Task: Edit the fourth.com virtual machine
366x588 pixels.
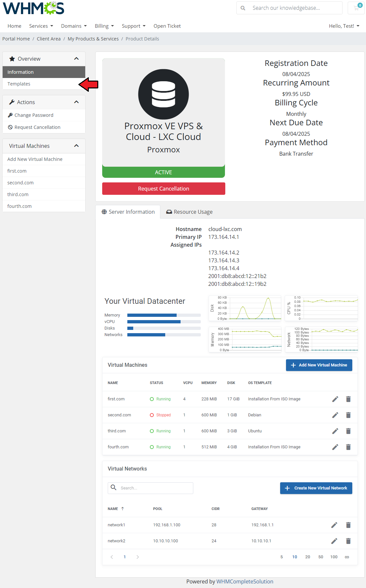Action: 335,447
